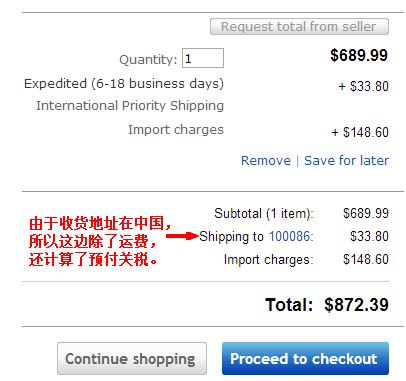The height and width of the screenshot is (381, 406).
Task: Click the Total: $872.39 amount
Action: tap(356, 305)
